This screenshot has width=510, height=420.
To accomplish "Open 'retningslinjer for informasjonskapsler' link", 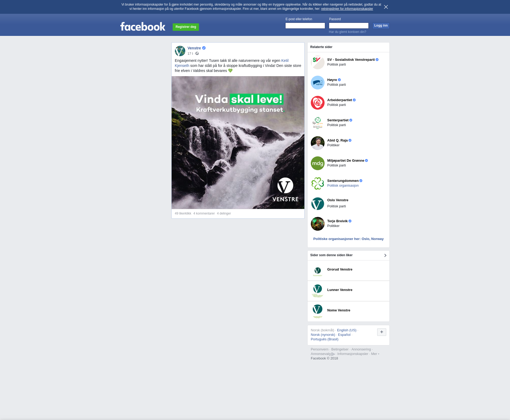I will pyautogui.click(x=347, y=9).
